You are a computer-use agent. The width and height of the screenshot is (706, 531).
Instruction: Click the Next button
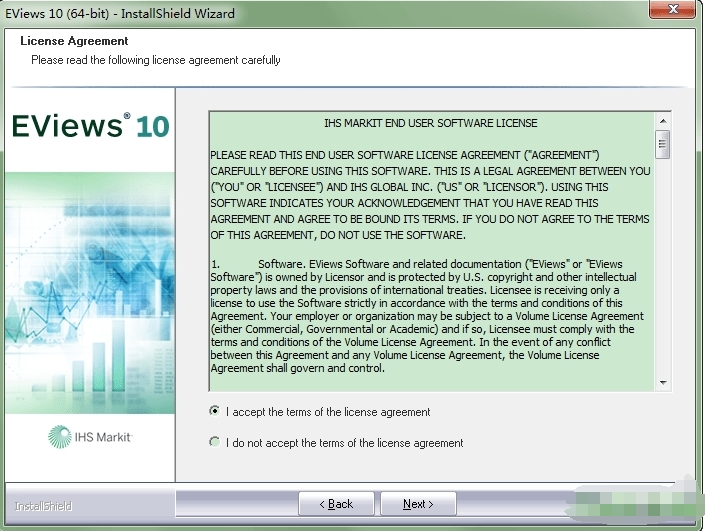(418, 504)
